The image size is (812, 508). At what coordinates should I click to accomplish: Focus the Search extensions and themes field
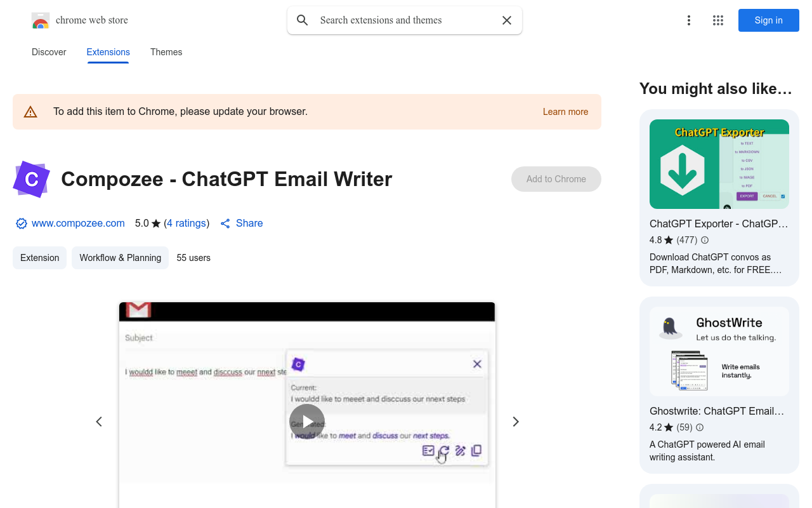click(405, 20)
